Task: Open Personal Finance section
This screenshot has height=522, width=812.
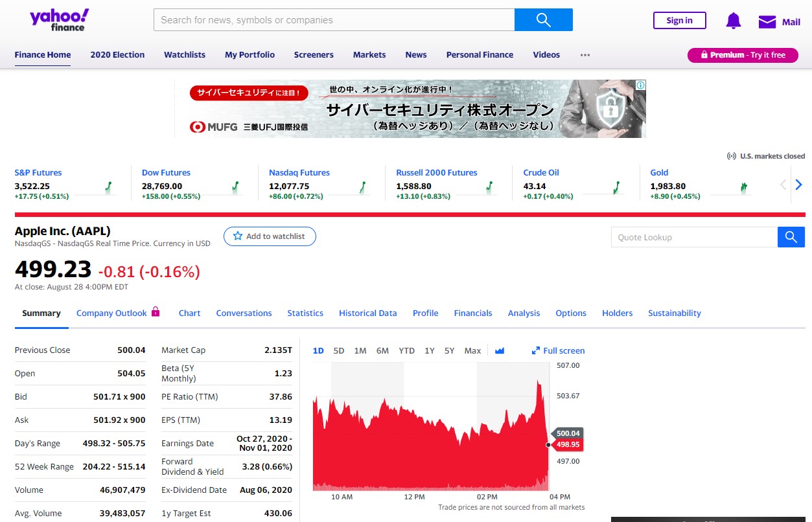Action: tap(480, 55)
